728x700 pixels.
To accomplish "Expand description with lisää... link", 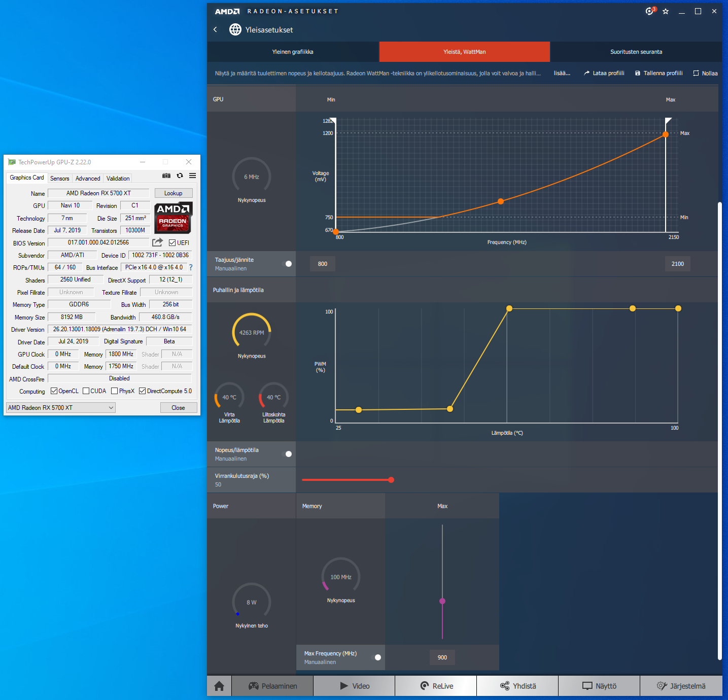I will tap(562, 73).
